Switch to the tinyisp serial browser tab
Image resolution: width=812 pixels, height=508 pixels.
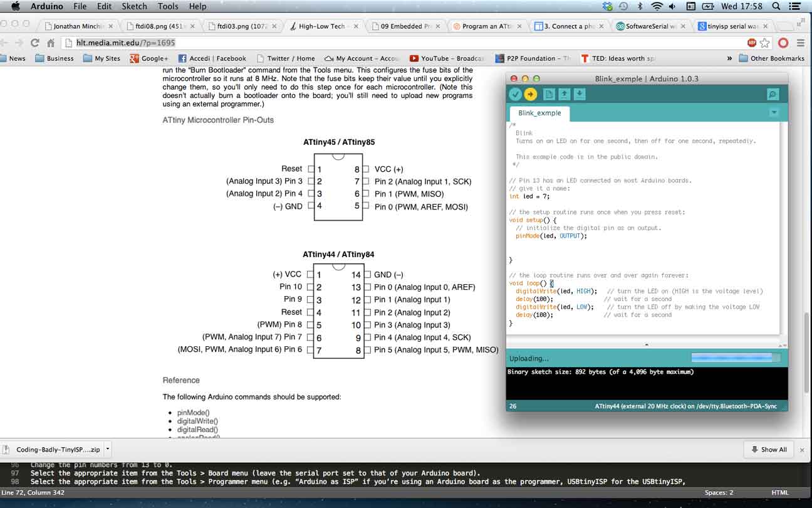pyautogui.click(x=733, y=26)
